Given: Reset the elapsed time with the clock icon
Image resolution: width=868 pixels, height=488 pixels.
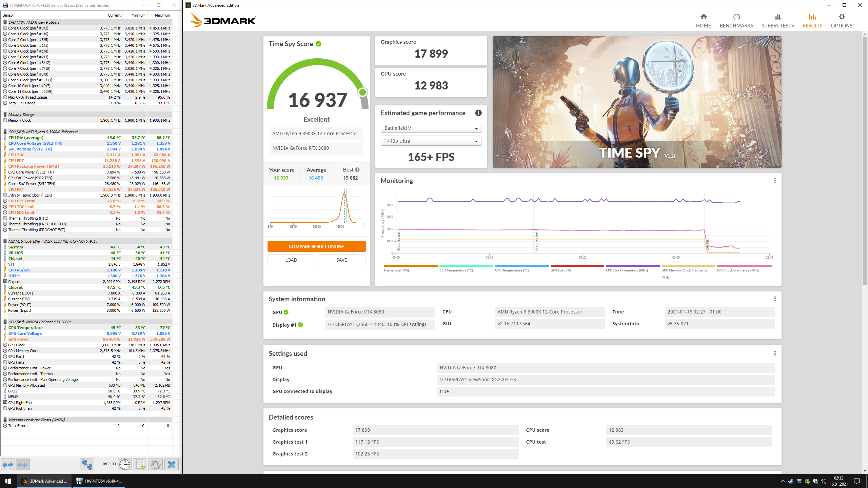Looking at the screenshot, I should [125, 465].
